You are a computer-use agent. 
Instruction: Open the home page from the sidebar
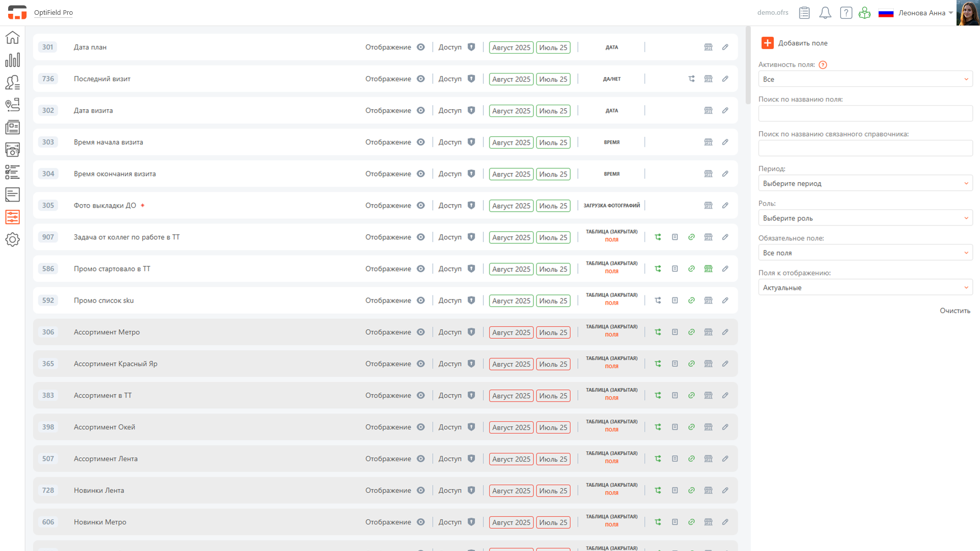12,38
